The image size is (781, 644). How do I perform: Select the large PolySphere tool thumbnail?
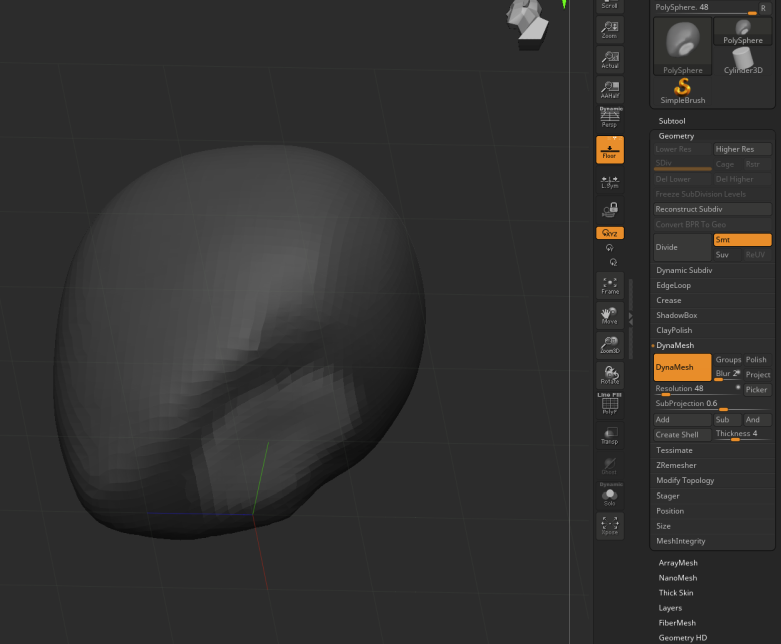(682, 46)
